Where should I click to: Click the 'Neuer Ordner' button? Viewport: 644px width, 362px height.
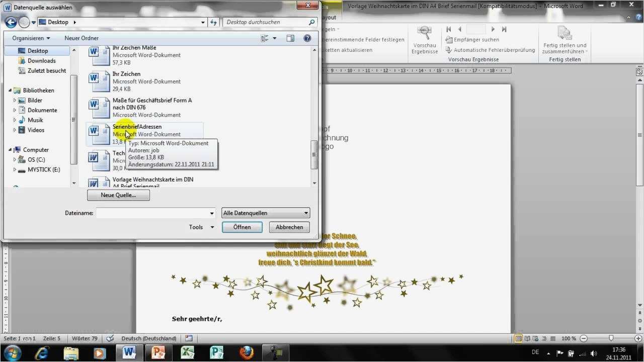click(x=82, y=38)
